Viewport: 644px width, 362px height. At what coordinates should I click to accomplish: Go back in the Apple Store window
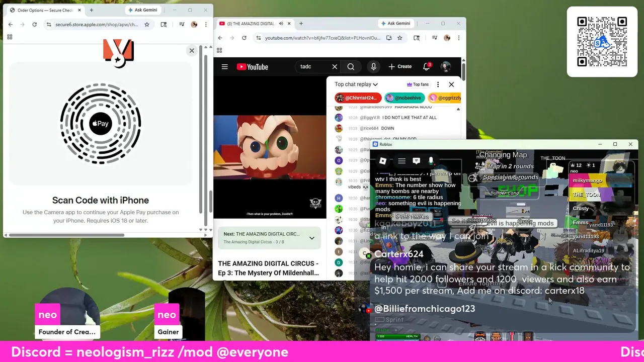[x=11, y=24]
